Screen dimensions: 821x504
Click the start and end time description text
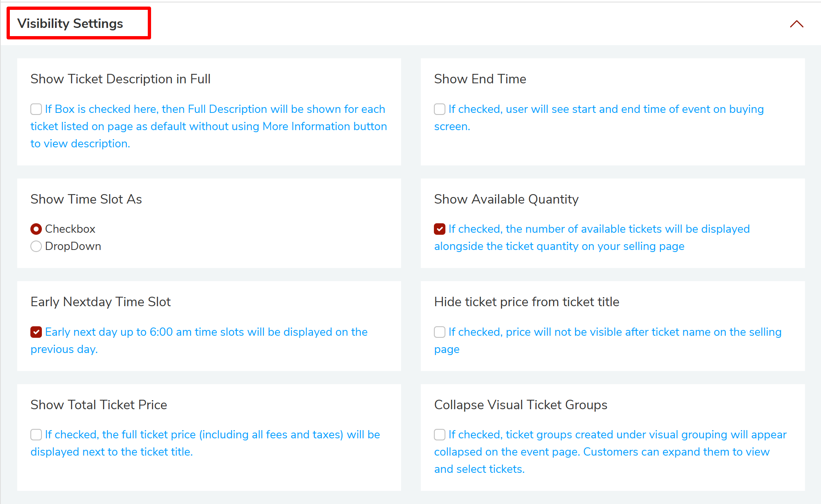[x=606, y=109]
